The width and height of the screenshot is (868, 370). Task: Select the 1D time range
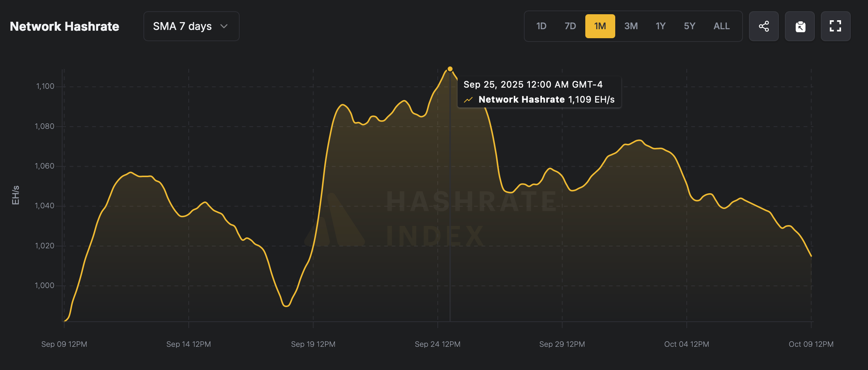[x=541, y=26]
